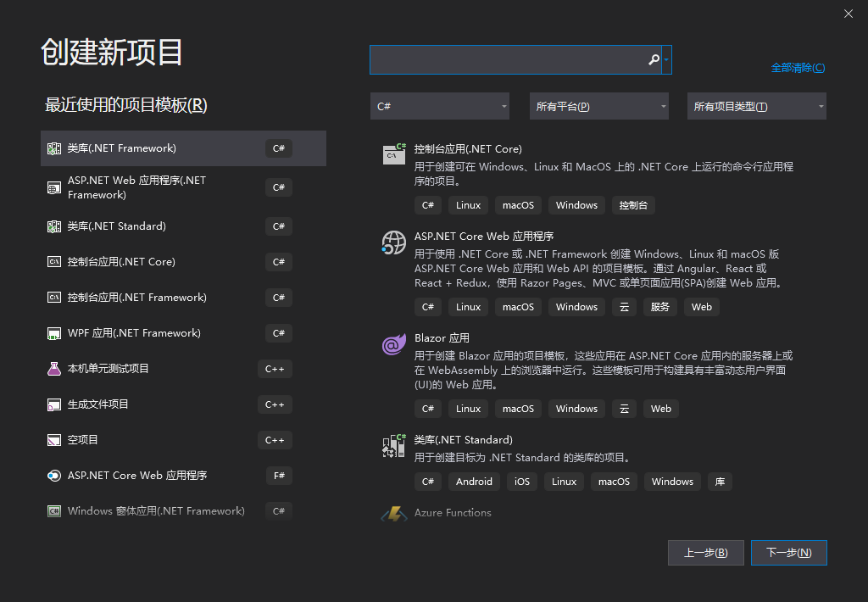
Task: Click the 库 tag under 类库(.NET Standard)
Action: (x=720, y=482)
